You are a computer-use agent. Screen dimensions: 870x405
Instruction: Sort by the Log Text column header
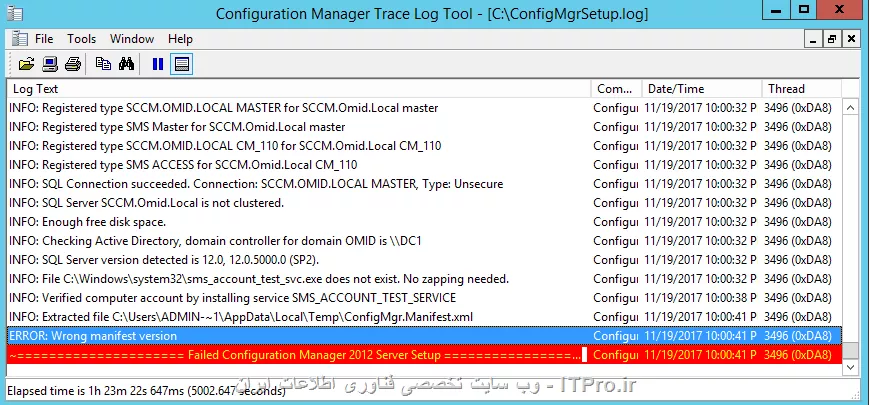pyautogui.click(x=299, y=89)
